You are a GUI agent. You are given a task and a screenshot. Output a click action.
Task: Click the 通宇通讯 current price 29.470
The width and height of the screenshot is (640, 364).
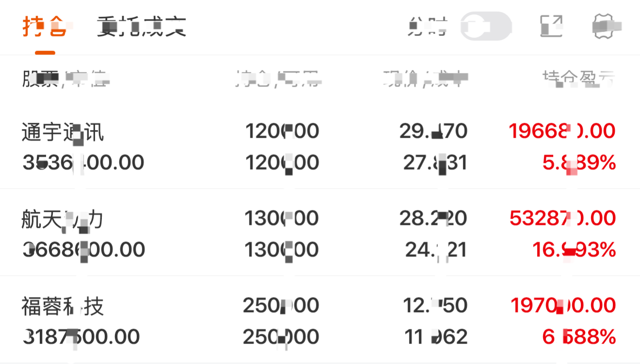(433, 131)
